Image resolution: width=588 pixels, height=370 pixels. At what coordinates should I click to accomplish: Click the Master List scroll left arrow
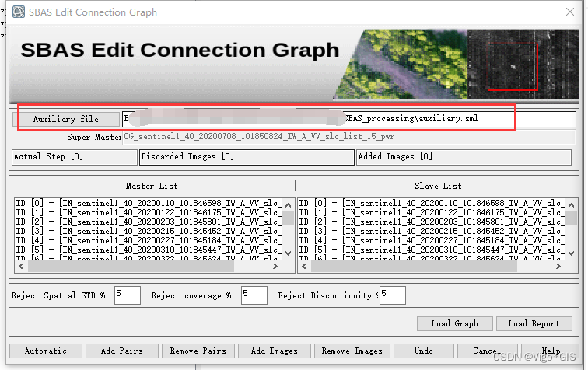21,266
